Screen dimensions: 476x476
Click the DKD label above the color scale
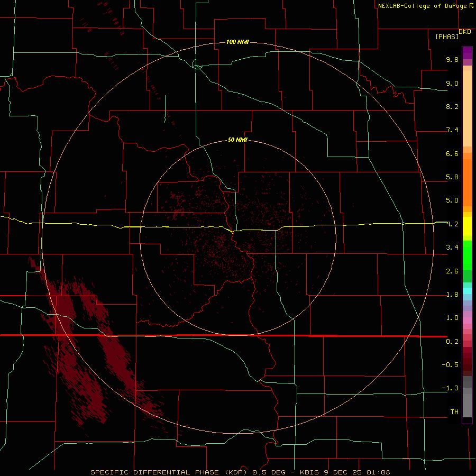pos(465,32)
